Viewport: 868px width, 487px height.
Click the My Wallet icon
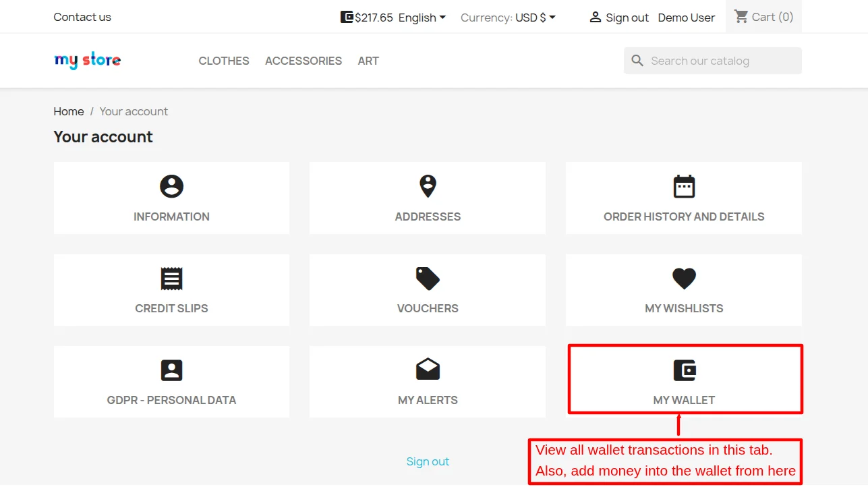point(684,370)
